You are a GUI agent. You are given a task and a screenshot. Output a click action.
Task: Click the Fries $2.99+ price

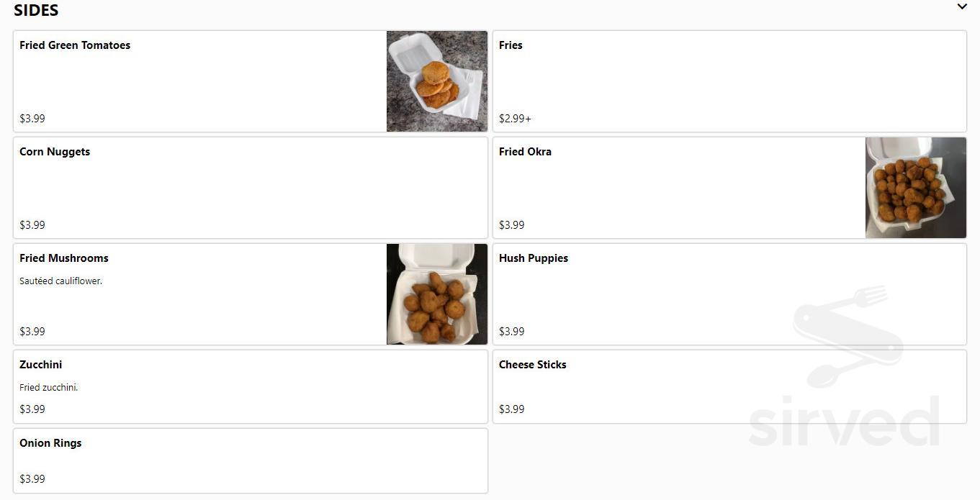pyautogui.click(x=515, y=119)
